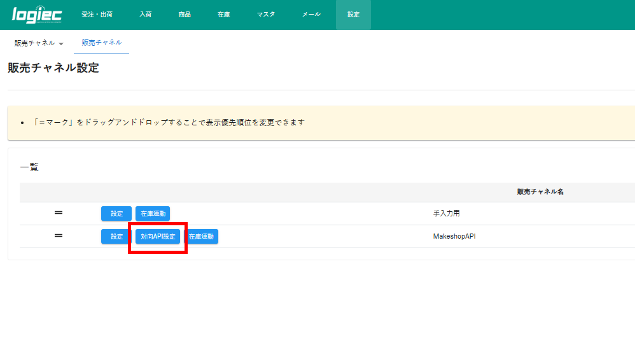Click the logiec logo
This screenshot has height=364, width=635.
(x=37, y=15)
